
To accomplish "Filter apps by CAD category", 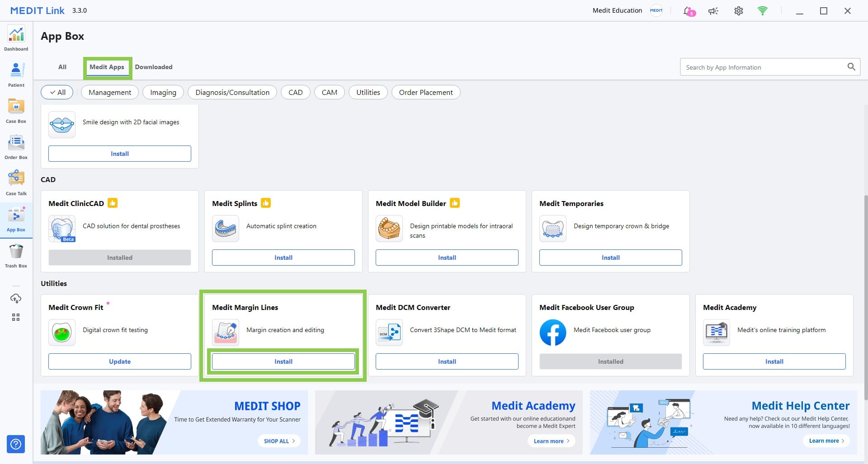I will tap(295, 92).
